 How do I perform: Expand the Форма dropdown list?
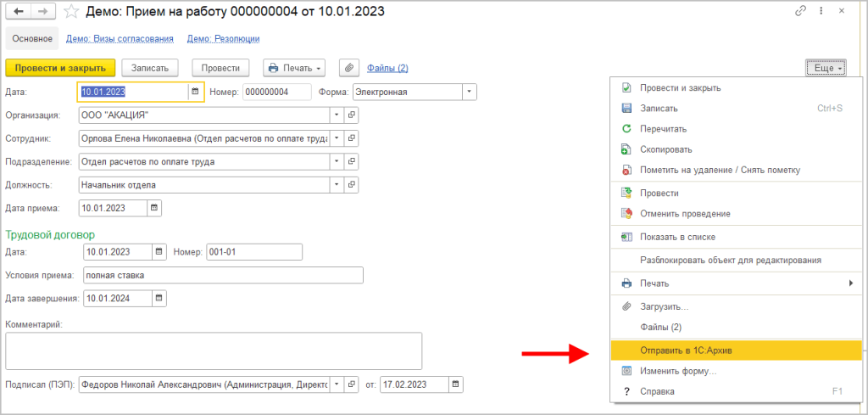469,92
